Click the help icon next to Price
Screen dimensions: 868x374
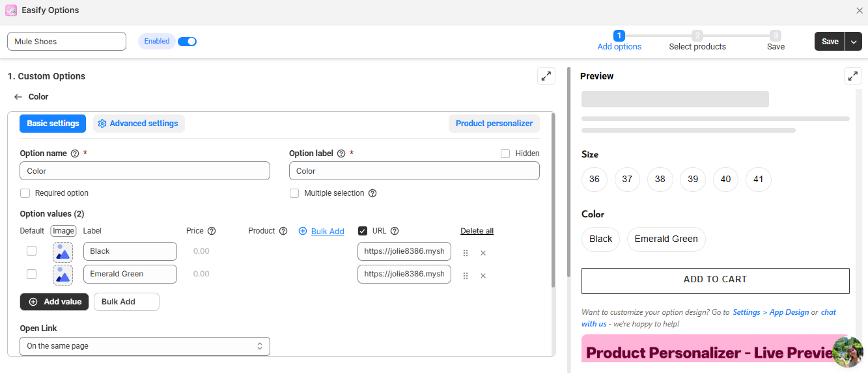click(212, 231)
